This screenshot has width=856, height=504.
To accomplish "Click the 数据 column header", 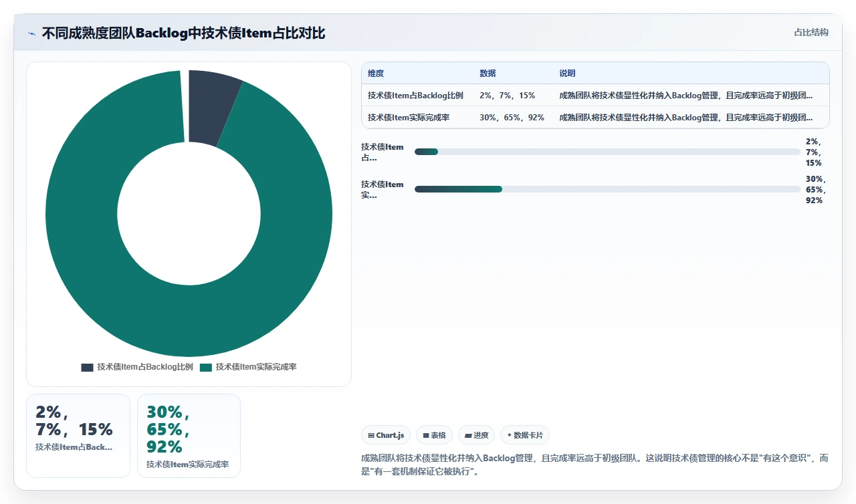I will [x=488, y=74].
